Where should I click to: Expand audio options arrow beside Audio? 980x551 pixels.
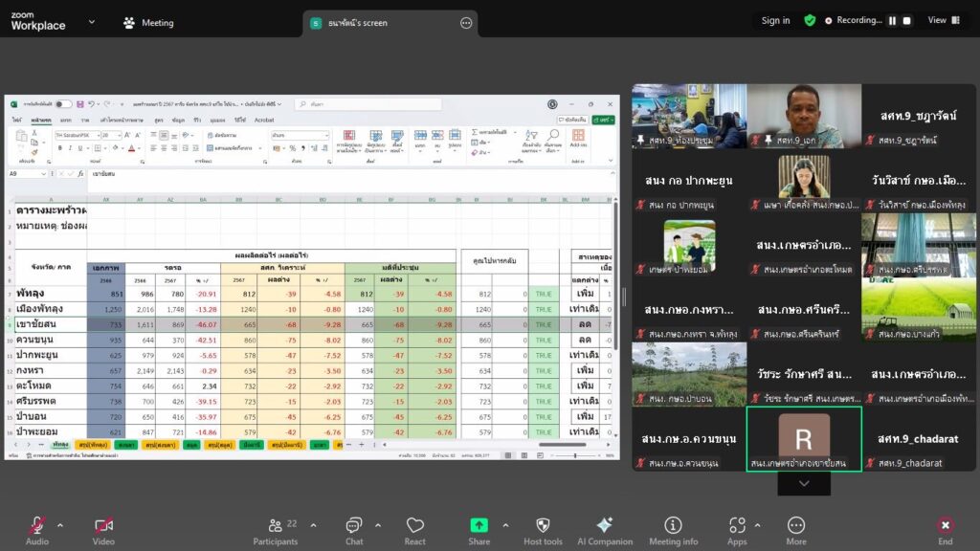point(60,525)
